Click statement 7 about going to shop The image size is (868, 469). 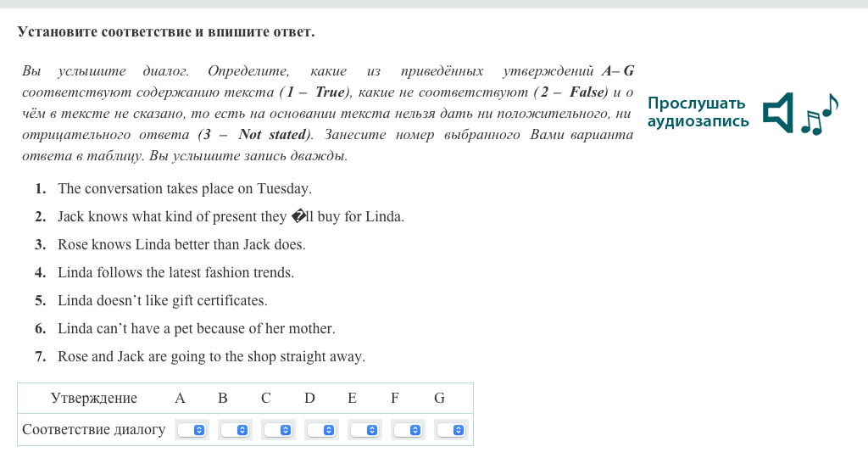[x=211, y=357]
